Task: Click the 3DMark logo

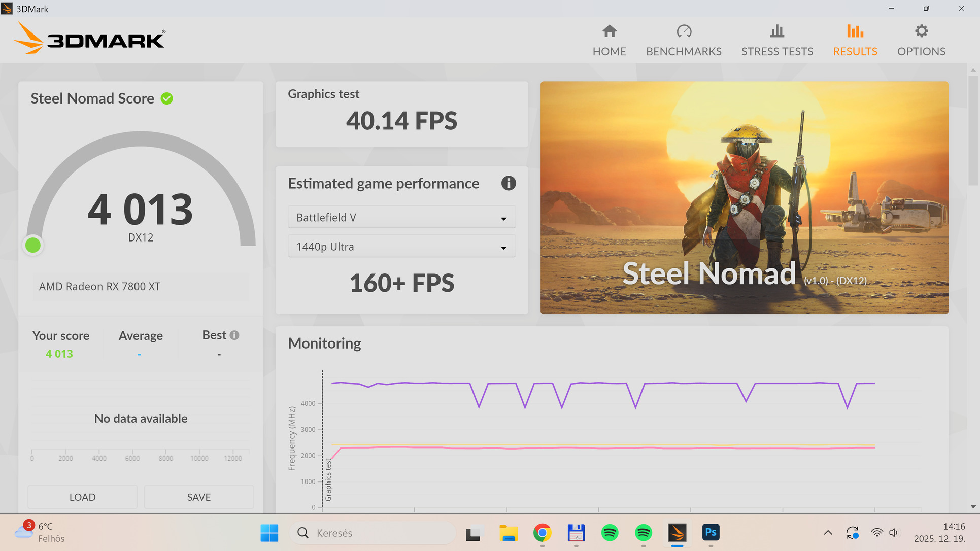Action: click(89, 39)
